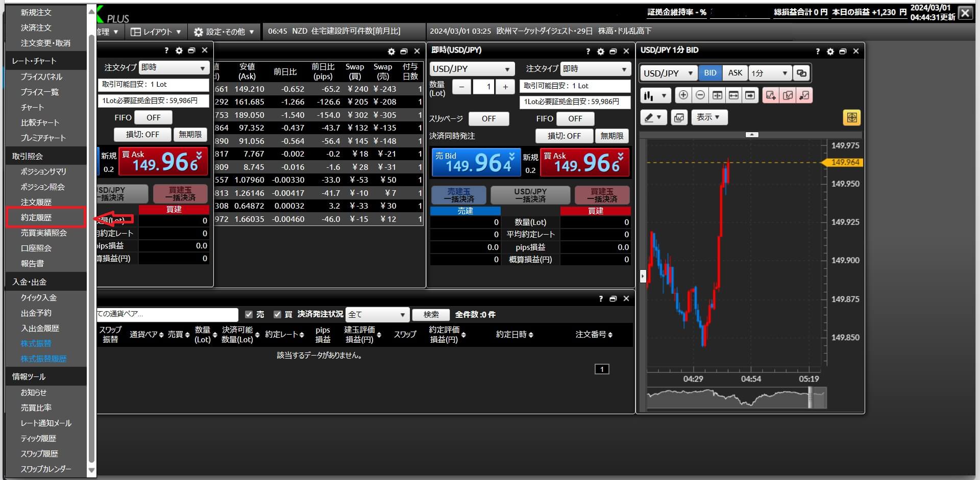Open the レイアウト menu
This screenshot has height=480, width=980.
click(x=156, y=32)
